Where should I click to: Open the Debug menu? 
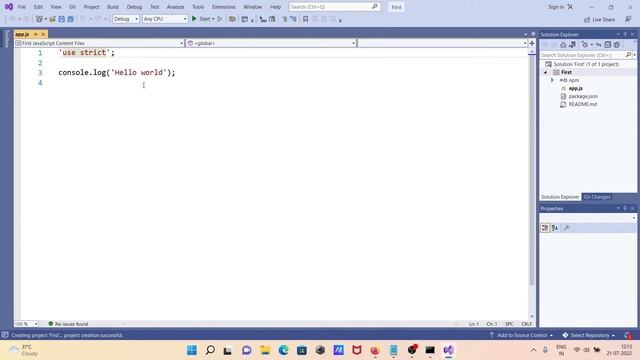point(134,7)
